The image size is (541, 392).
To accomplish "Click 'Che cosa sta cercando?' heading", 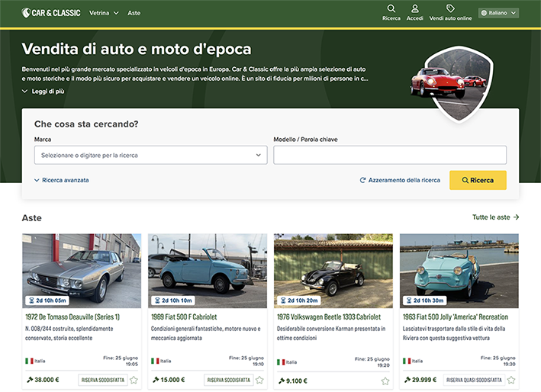I will click(x=86, y=124).
